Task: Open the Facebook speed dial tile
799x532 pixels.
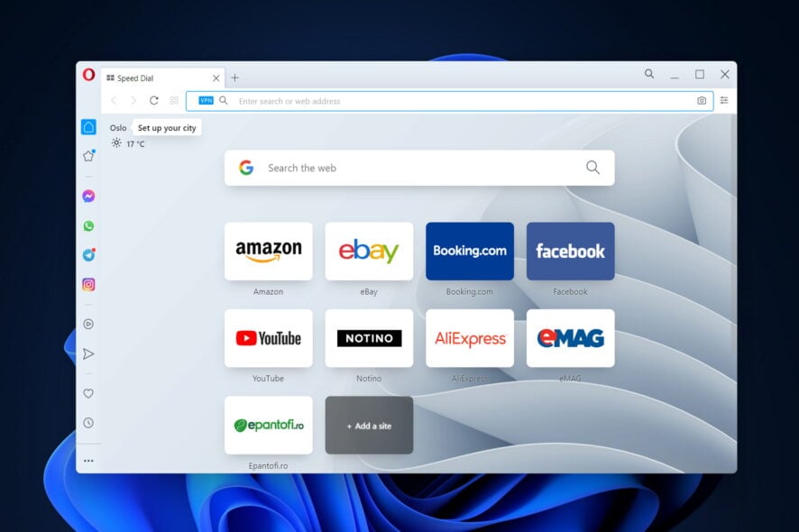Action: point(571,252)
